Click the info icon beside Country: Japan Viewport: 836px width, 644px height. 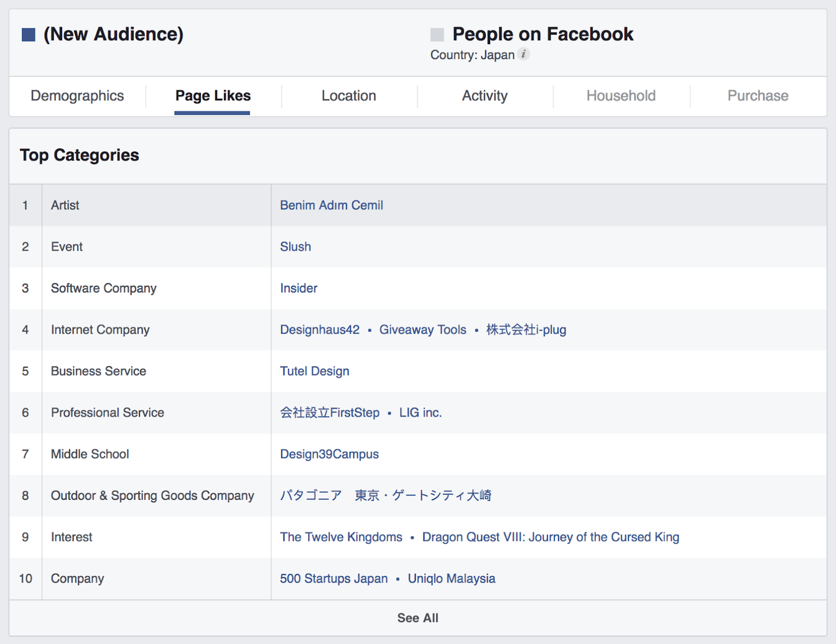point(524,55)
